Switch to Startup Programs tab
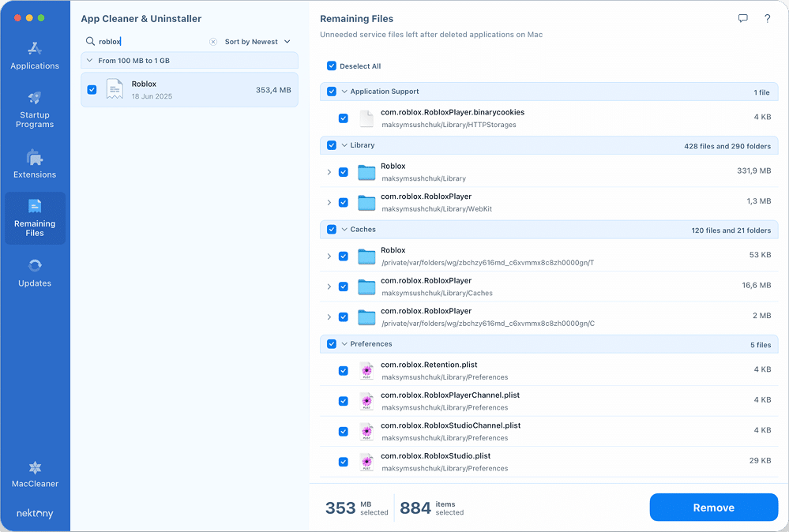This screenshot has height=532, width=789. [35, 110]
